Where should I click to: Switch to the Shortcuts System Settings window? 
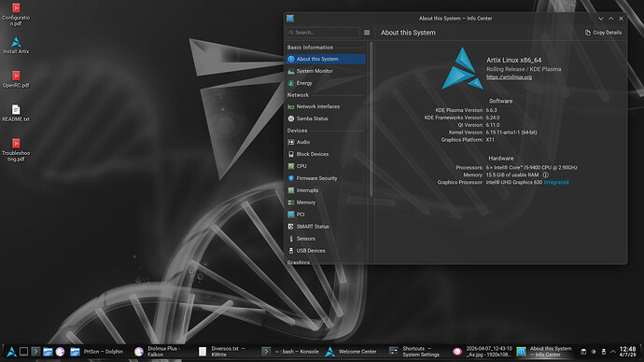[x=417, y=352]
